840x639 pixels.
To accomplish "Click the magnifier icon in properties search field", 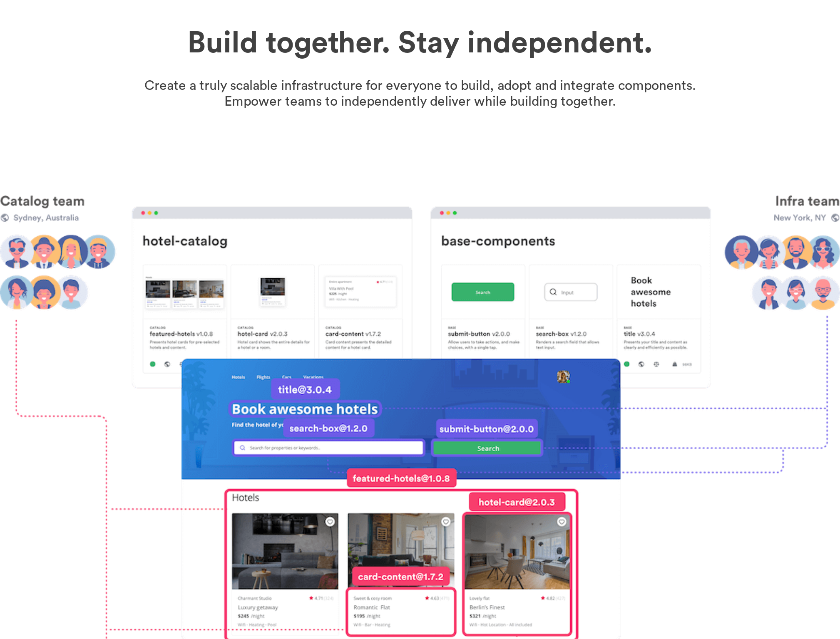I will point(242,448).
